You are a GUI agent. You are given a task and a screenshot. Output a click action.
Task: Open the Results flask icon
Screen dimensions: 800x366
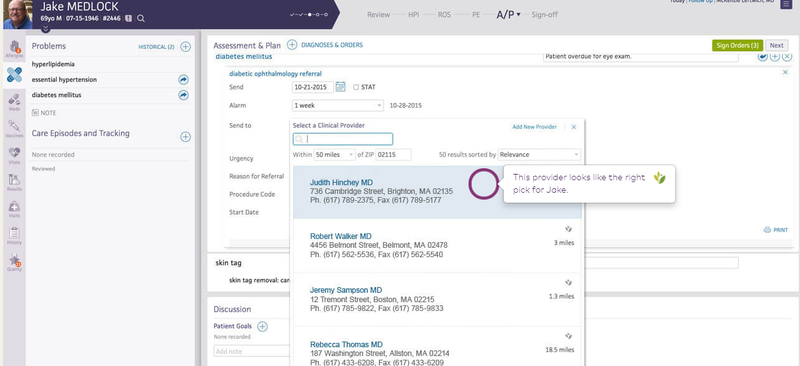(14, 182)
